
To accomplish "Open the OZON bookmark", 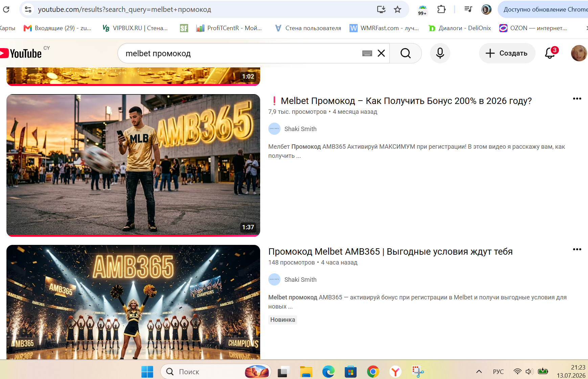I will pos(533,28).
